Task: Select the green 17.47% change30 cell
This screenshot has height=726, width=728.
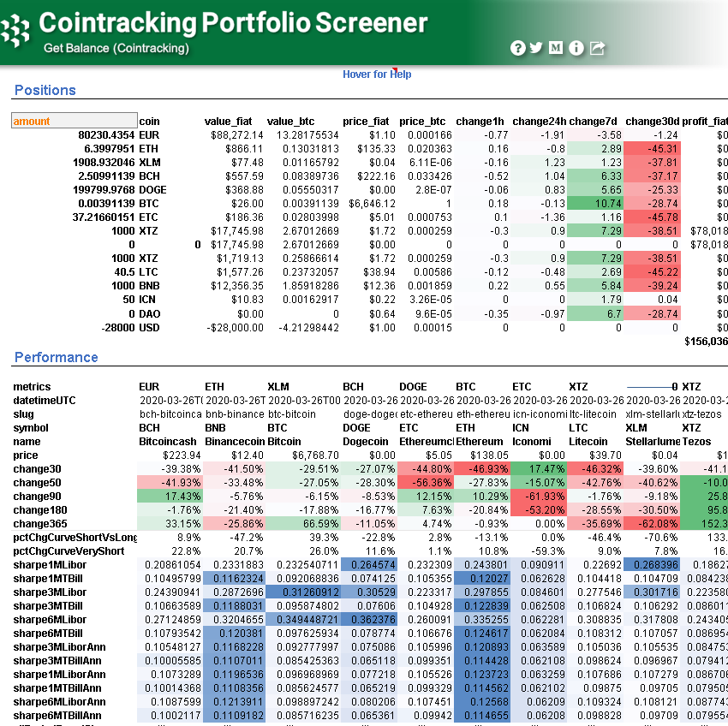Action: point(539,469)
